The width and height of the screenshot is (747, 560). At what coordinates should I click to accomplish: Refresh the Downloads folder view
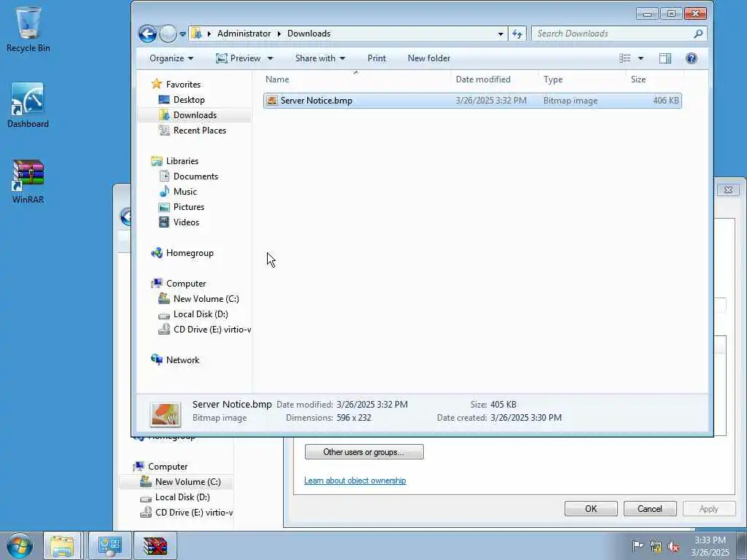pyautogui.click(x=517, y=34)
